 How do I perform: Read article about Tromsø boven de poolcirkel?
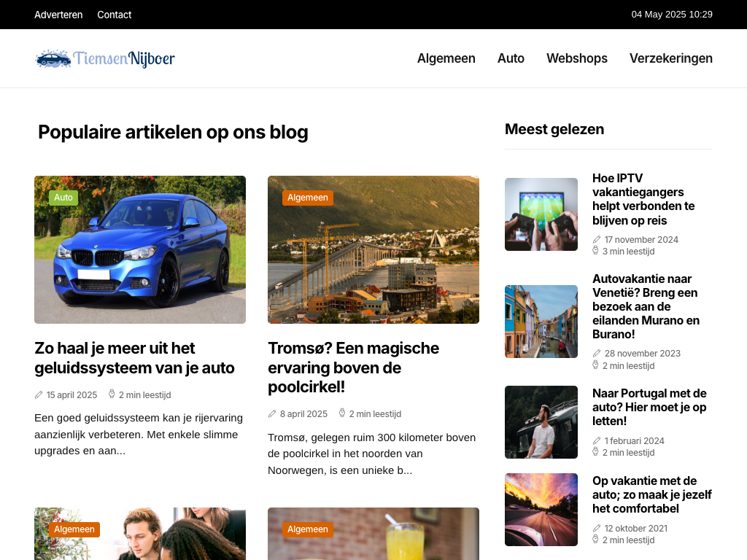354,367
